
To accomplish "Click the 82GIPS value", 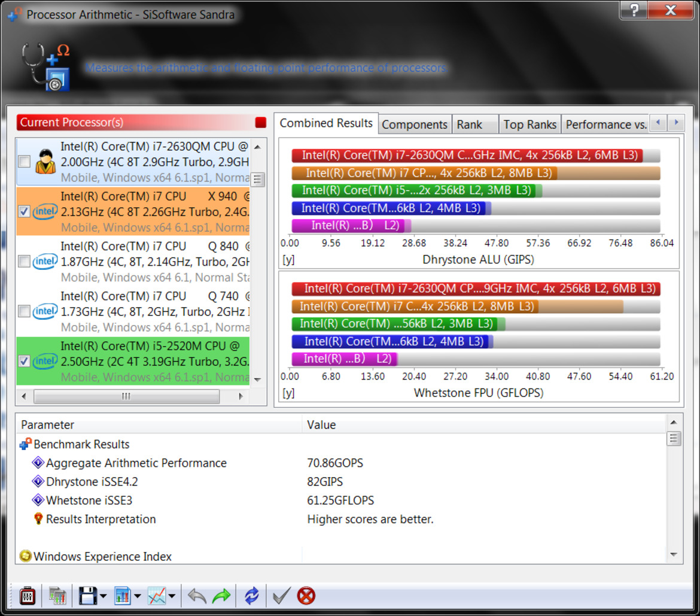I will 325,481.
